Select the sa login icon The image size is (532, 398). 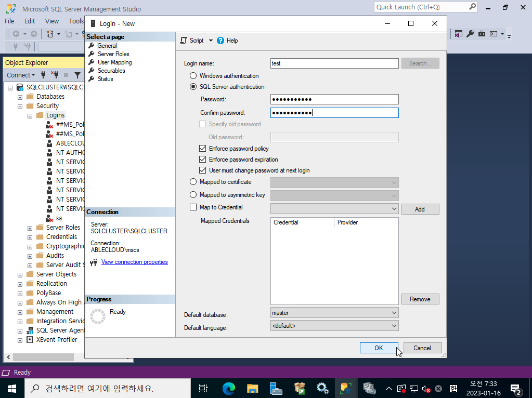click(x=49, y=218)
